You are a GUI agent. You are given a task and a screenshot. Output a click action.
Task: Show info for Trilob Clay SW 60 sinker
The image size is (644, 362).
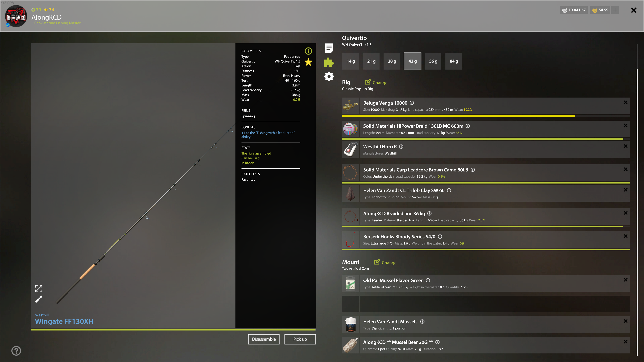tap(449, 190)
